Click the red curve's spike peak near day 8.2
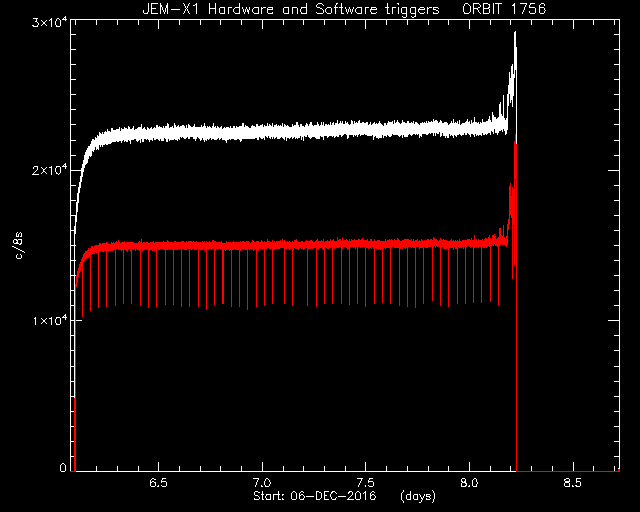 (516, 137)
